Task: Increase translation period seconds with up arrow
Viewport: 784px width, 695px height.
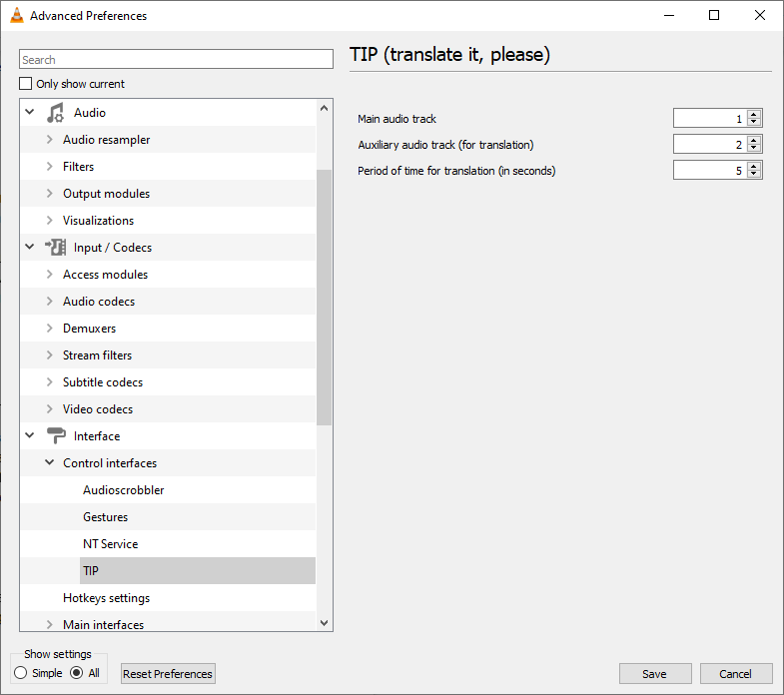Action: [753, 167]
